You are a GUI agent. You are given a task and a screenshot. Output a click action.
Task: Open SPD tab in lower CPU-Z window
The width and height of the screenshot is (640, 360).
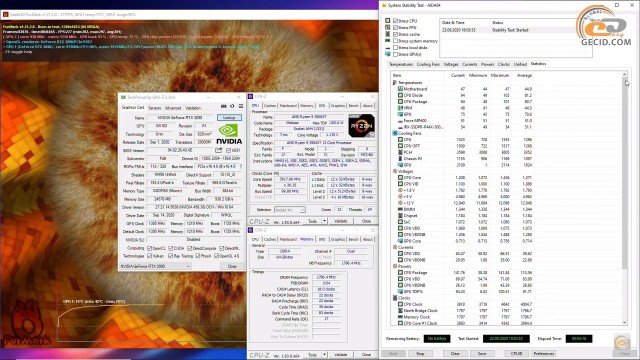tap(322, 240)
